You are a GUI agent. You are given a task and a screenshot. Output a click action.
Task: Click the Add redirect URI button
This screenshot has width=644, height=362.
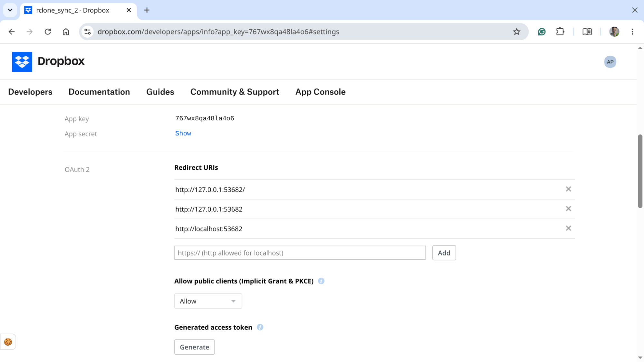pyautogui.click(x=444, y=253)
